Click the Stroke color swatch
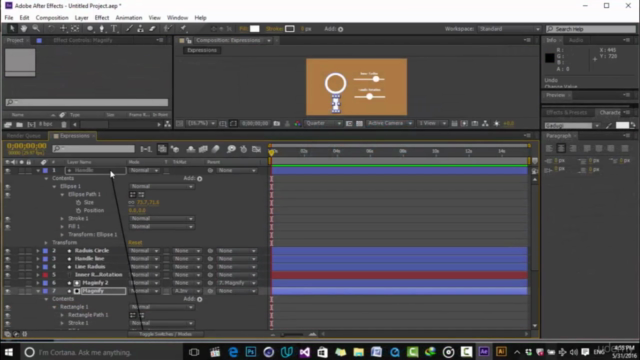Viewport: 640px width, 360px height. point(290,29)
